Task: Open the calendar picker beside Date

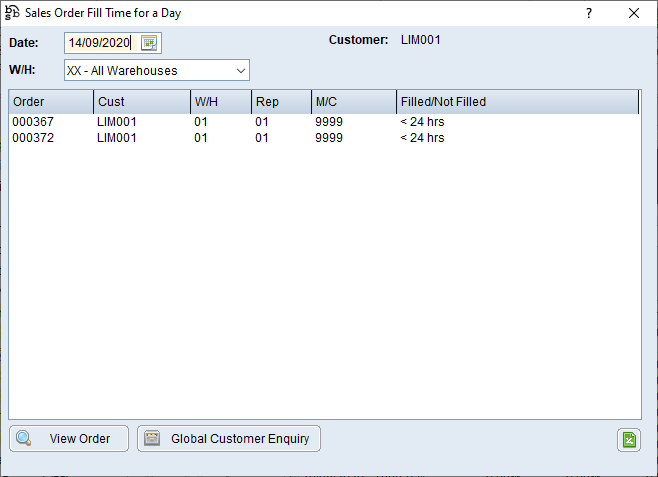Action: 149,43
